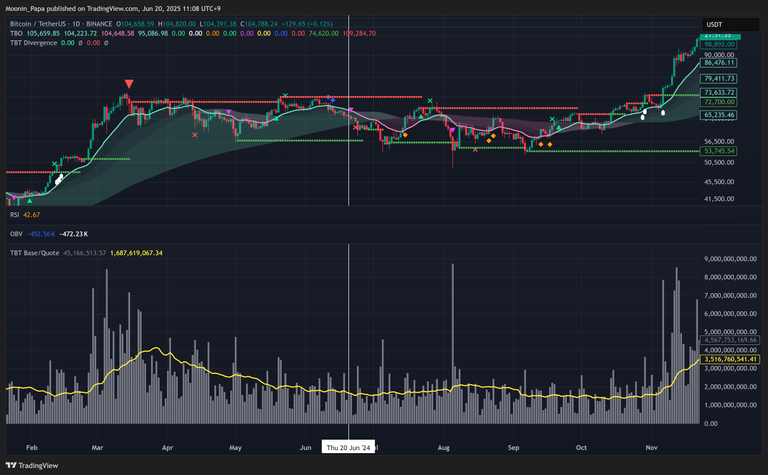Select the TBT Divergence indicator label
The width and height of the screenshot is (768, 475).
33,45
